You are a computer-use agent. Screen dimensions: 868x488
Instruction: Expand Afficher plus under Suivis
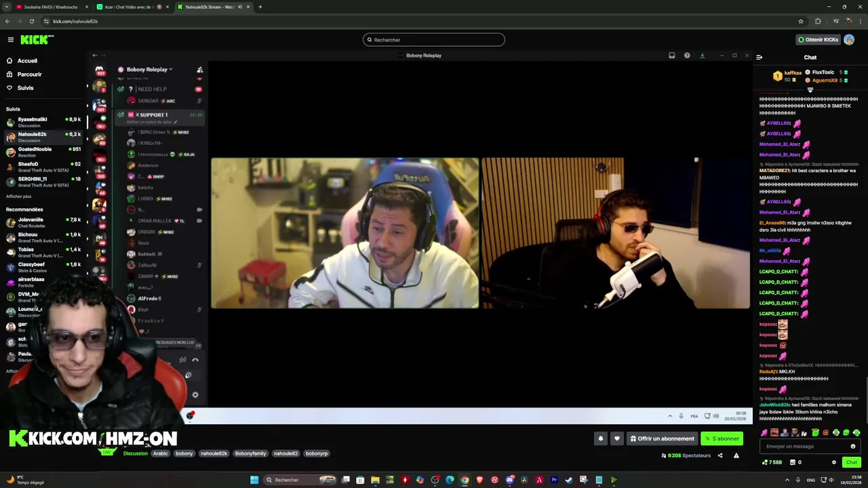[x=18, y=197]
